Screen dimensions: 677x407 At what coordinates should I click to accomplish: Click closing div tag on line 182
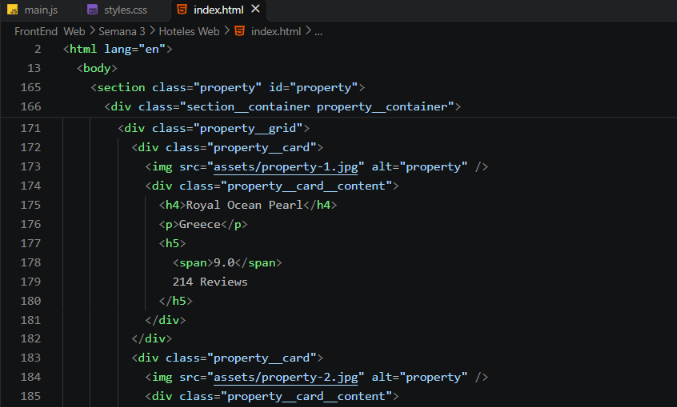(x=152, y=339)
